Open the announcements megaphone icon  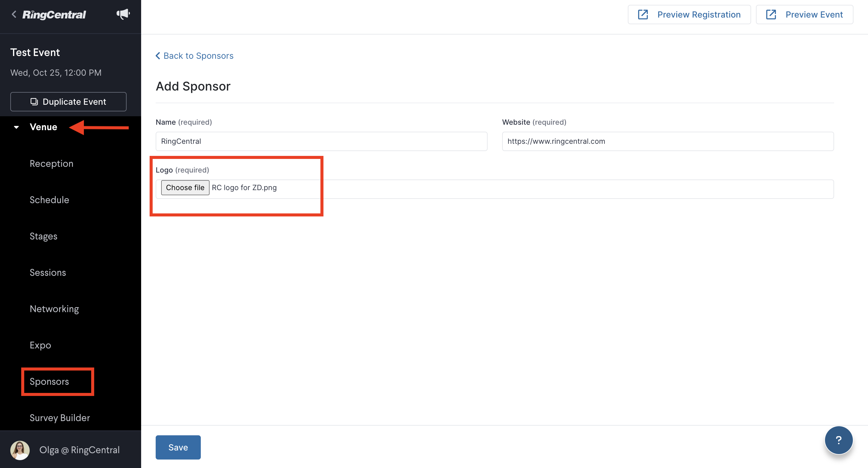coord(123,14)
